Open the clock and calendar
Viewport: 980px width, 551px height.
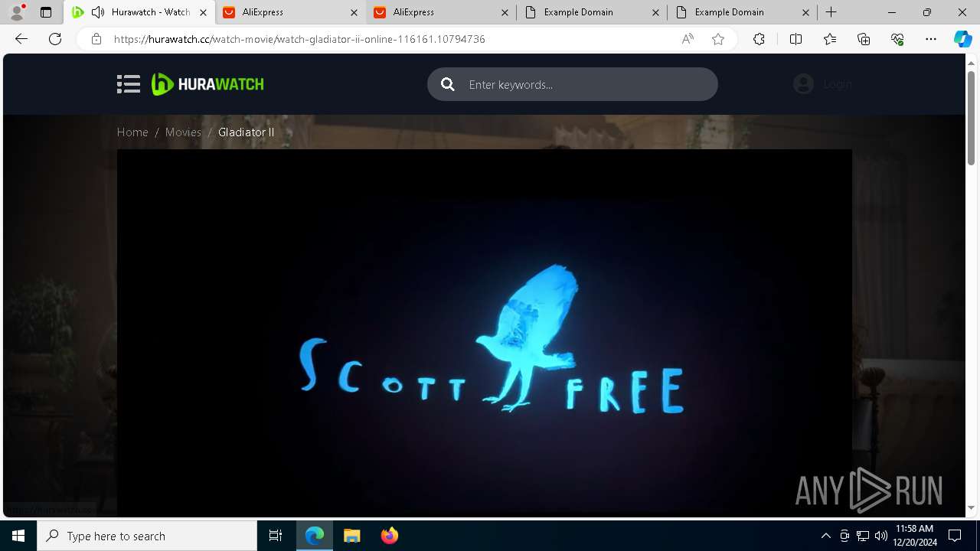[x=914, y=536]
